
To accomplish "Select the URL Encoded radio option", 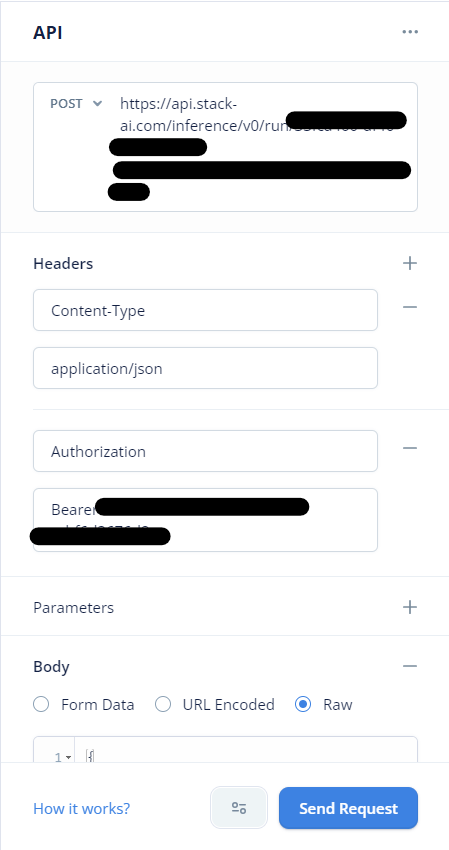I will 163,704.
